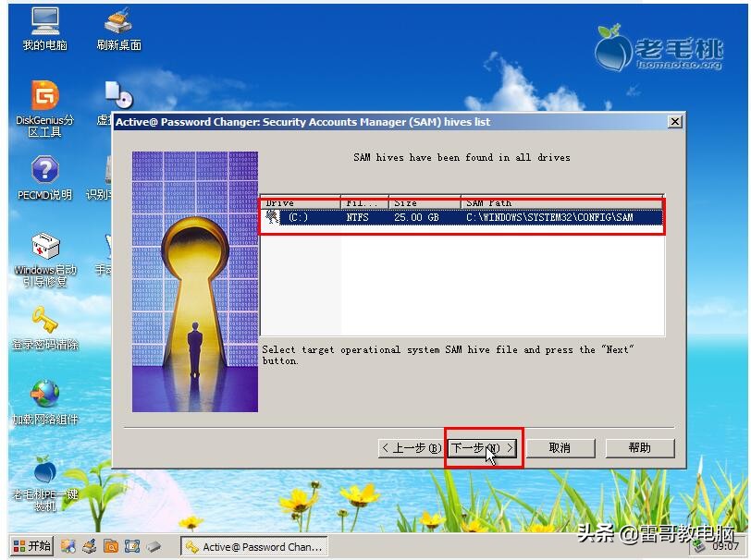Click the Size column header
The image size is (751, 560).
(425, 203)
